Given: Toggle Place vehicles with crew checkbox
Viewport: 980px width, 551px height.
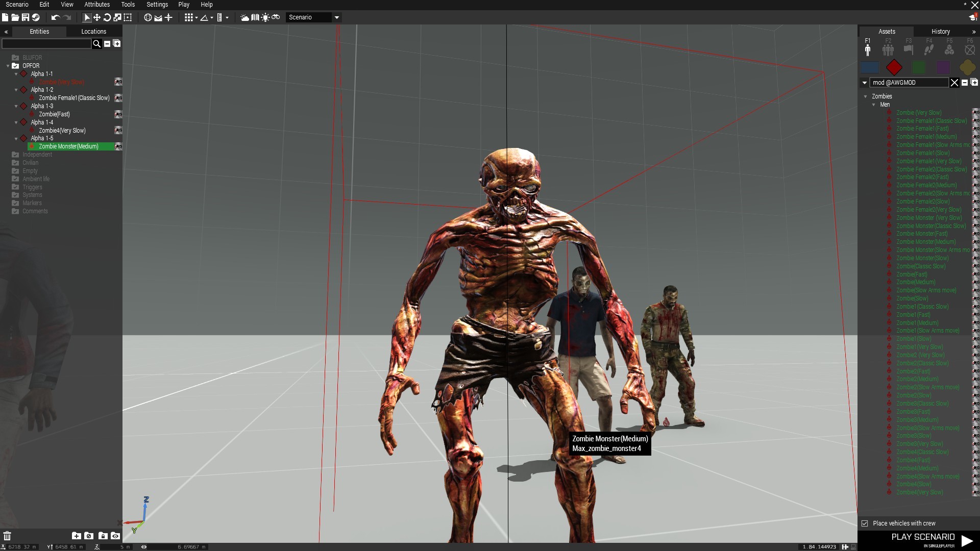Looking at the screenshot, I should (x=865, y=523).
